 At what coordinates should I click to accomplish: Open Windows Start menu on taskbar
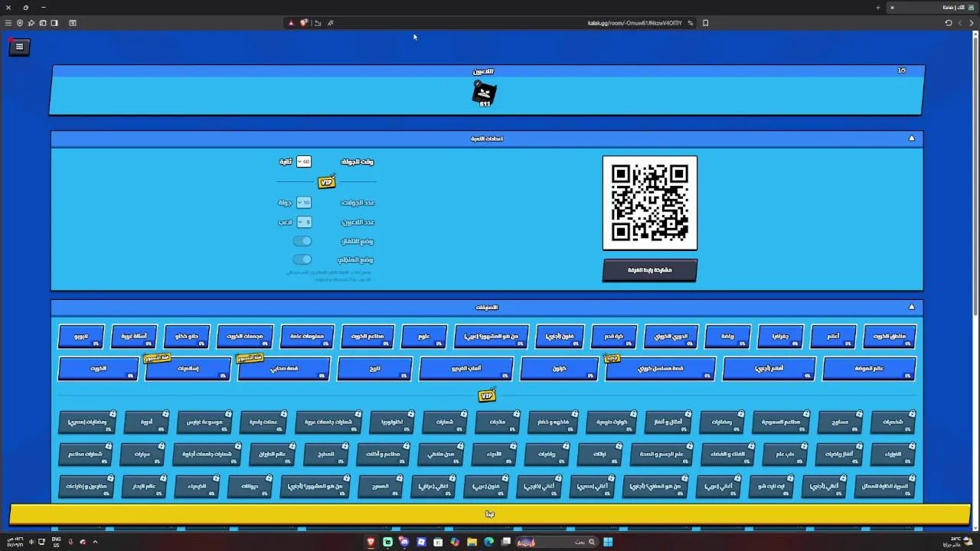click(x=607, y=542)
